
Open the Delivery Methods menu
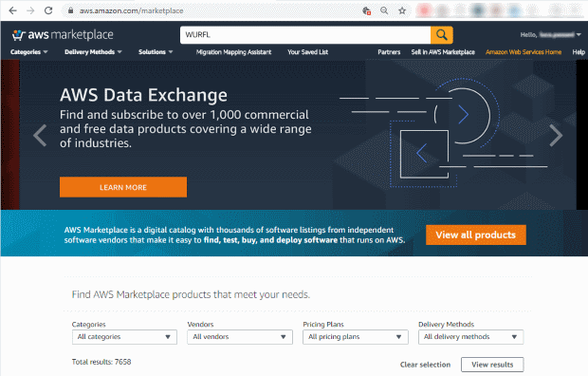tap(93, 52)
